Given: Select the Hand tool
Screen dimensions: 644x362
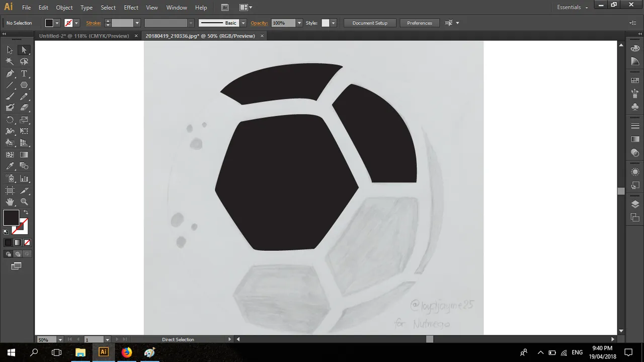Looking at the screenshot, I should point(10,202).
